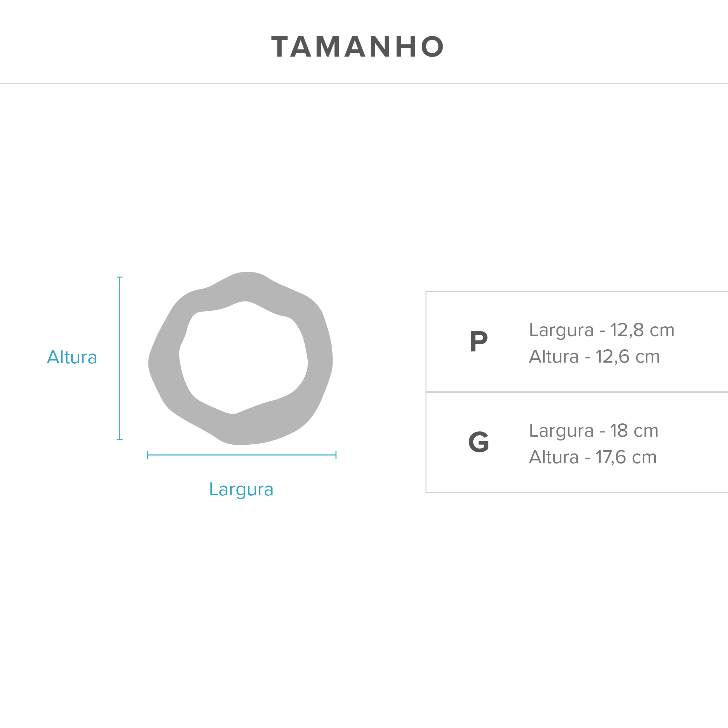Click the G size table row

click(577, 442)
